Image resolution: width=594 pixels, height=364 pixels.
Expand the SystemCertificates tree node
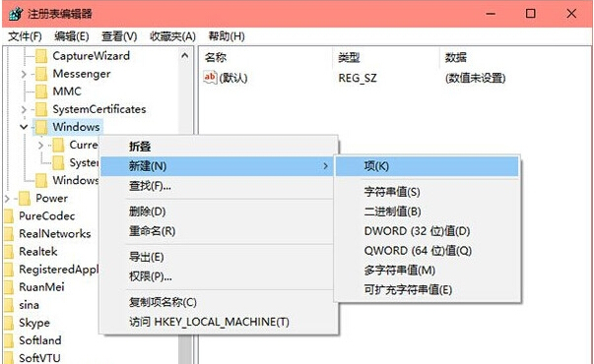[x=24, y=110]
